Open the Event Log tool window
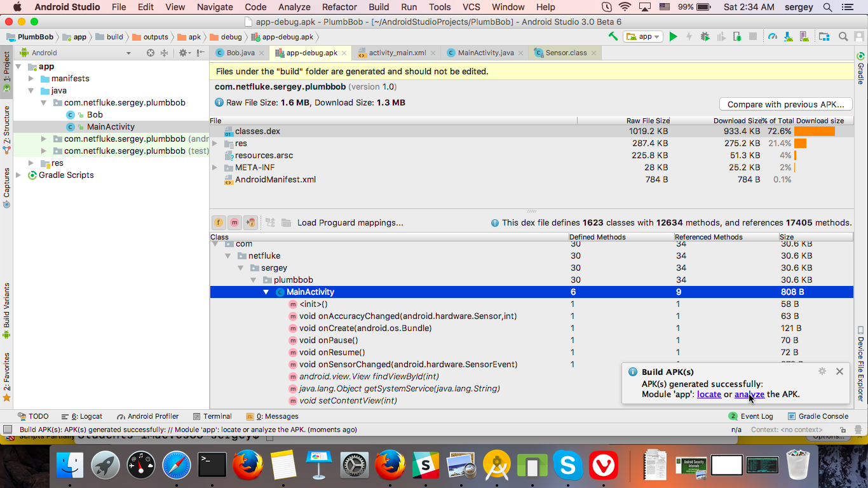Viewport: 868px width, 488px height. tap(750, 416)
